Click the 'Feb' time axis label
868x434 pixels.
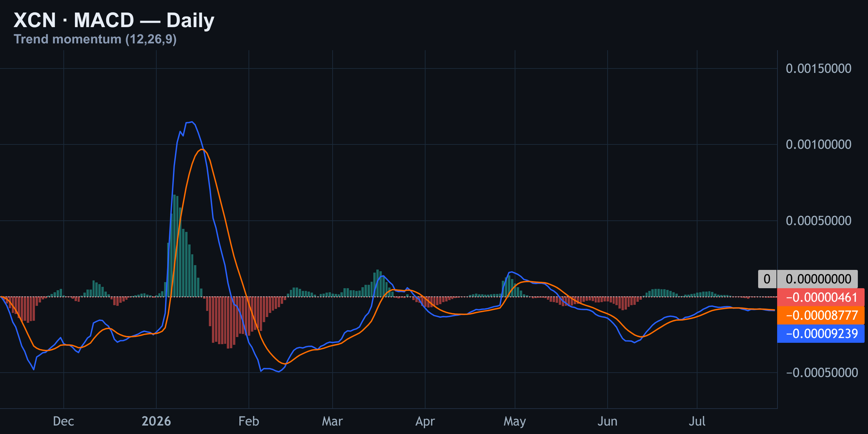point(249,421)
